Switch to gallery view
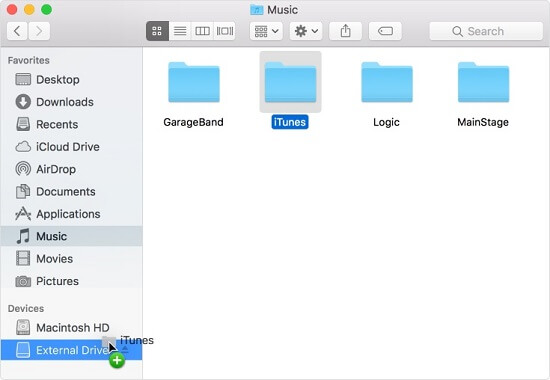This screenshot has width=550, height=380. pyautogui.click(x=224, y=31)
